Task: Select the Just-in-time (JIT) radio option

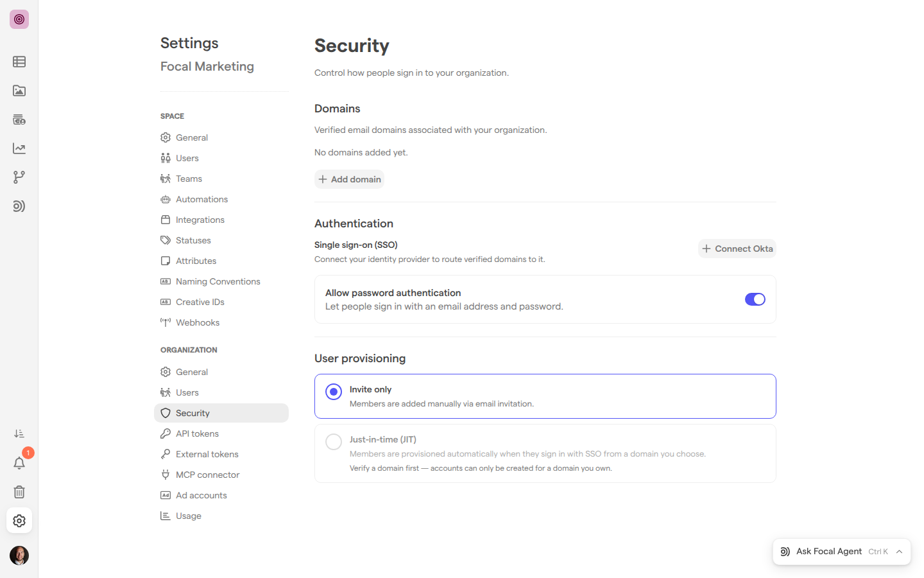Action: [x=334, y=442]
